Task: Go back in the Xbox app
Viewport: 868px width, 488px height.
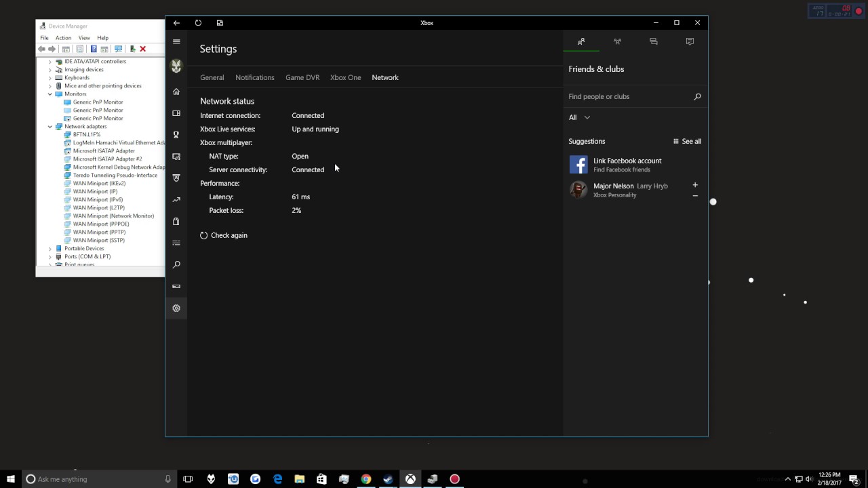Action: point(176,23)
